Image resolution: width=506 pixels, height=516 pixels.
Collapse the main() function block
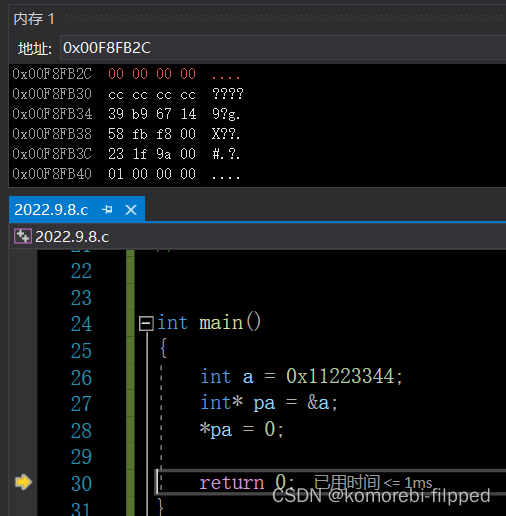pyautogui.click(x=146, y=323)
